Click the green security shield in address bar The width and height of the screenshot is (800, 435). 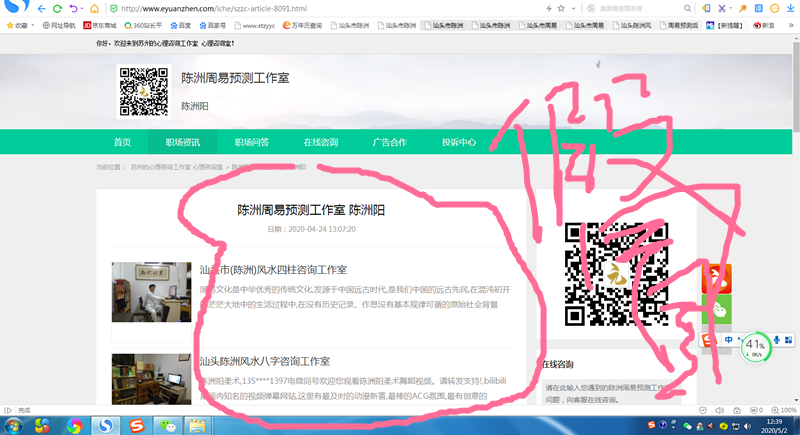[x=113, y=9]
